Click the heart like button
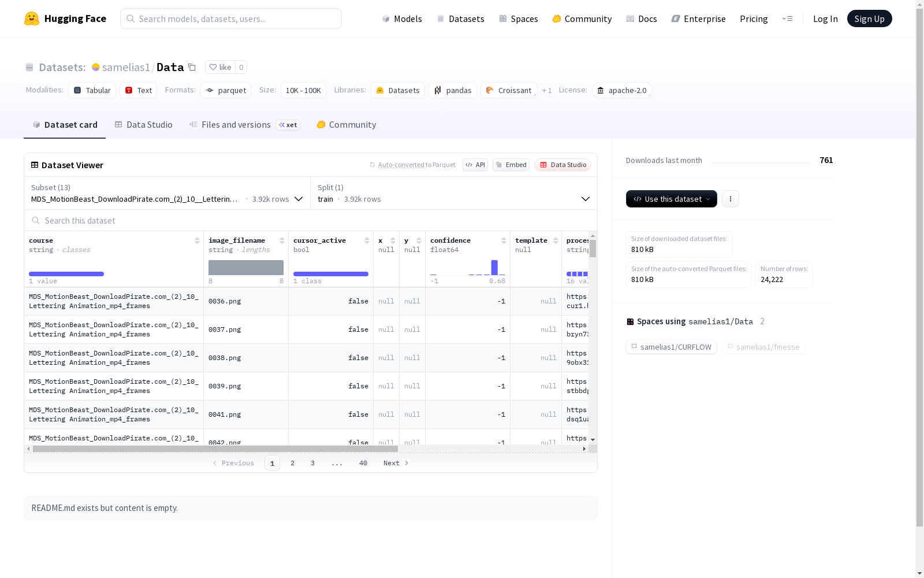924x578 pixels. click(220, 67)
